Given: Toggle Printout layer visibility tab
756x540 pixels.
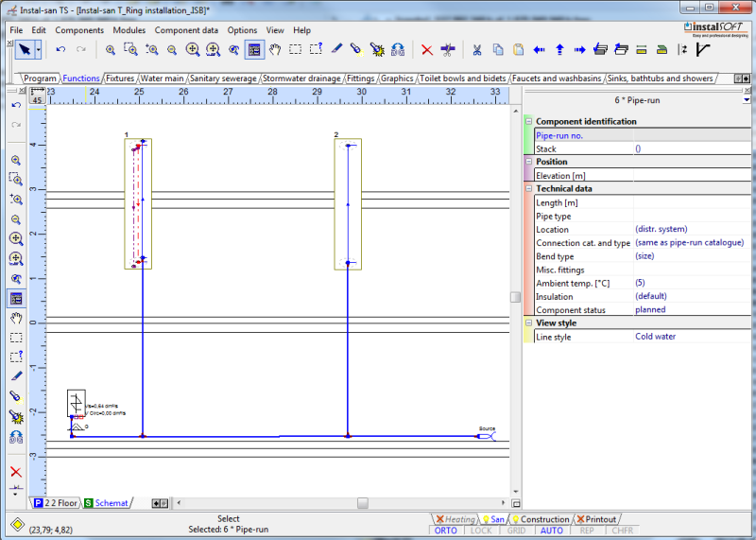Looking at the screenshot, I should coord(596,519).
